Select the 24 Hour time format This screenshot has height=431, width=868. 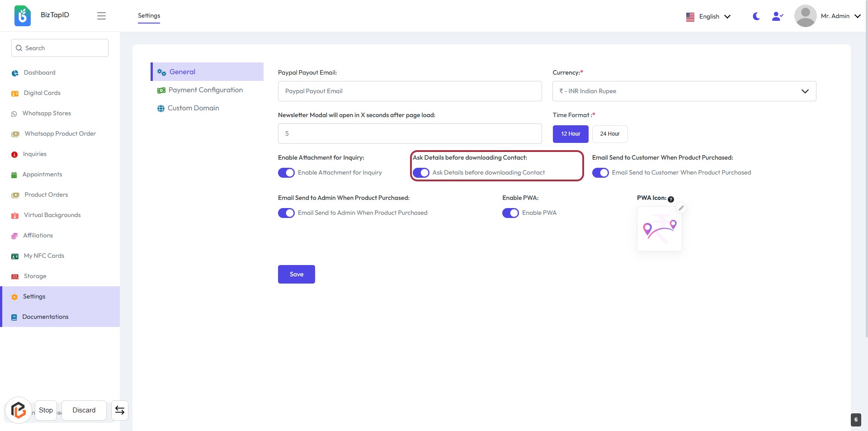point(609,134)
